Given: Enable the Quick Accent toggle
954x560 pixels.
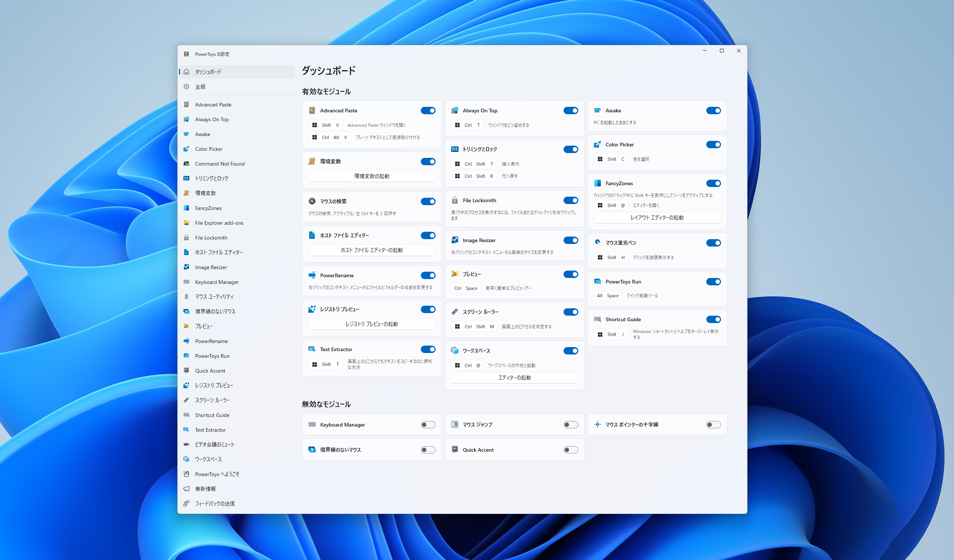Looking at the screenshot, I should (571, 450).
